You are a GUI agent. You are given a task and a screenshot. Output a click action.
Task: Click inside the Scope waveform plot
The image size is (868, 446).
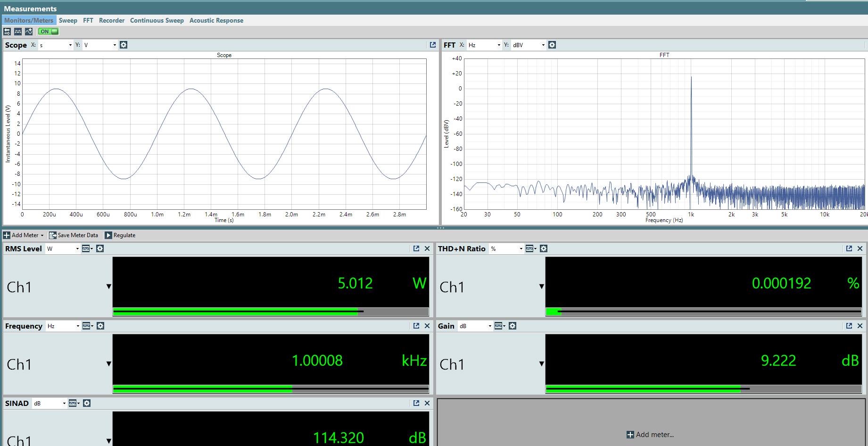224,134
